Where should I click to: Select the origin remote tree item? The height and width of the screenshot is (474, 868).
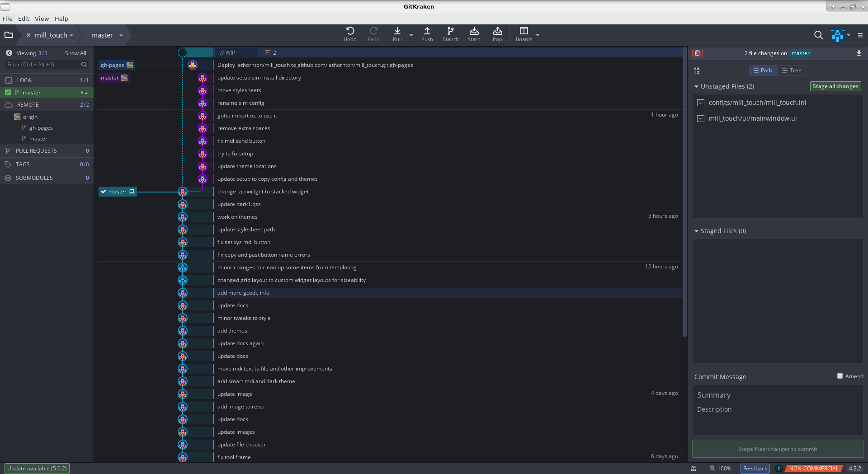coord(30,117)
